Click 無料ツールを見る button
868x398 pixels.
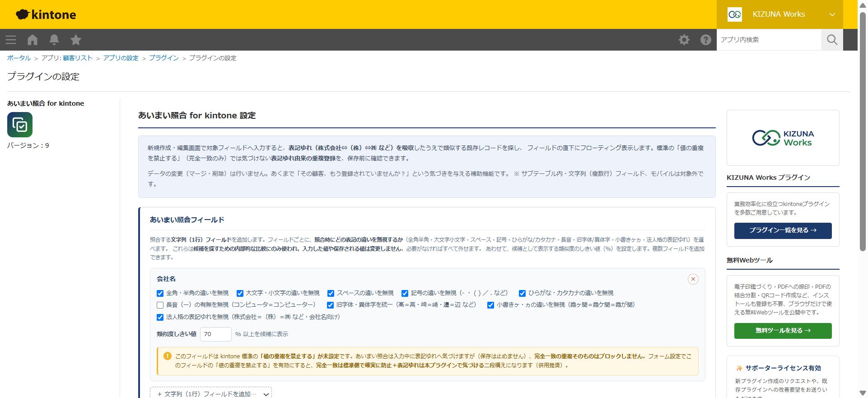(783, 331)
